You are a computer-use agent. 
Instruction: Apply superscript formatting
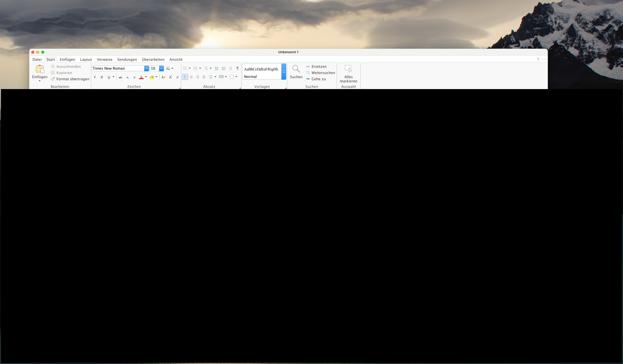[135, 77]
